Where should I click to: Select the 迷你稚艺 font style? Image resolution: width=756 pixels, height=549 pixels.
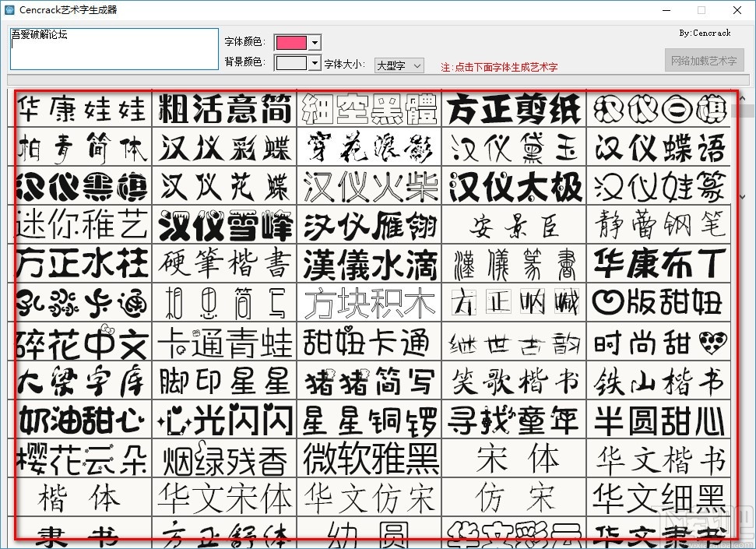80,225
